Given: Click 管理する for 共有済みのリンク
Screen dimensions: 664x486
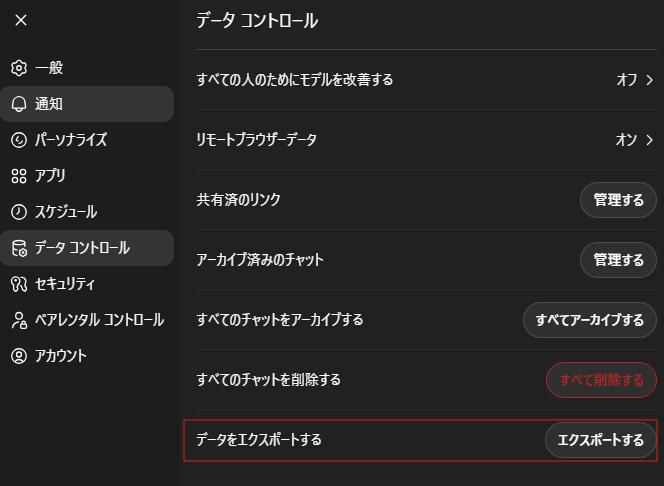Looking at the screenshot, I should [618, 200].
